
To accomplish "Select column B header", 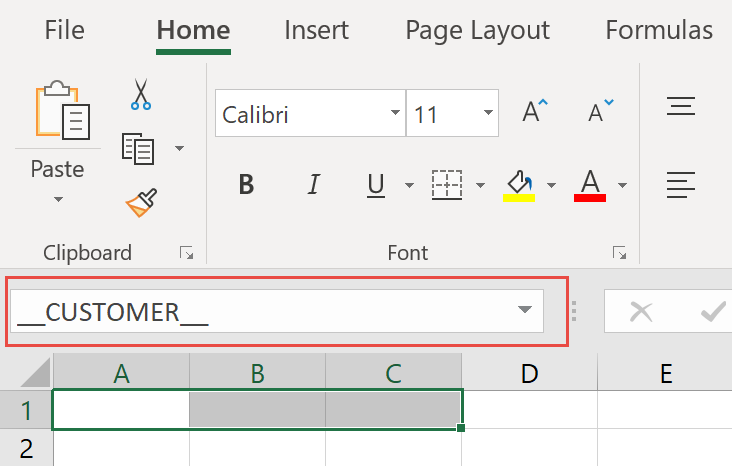I will pos(258,373).
